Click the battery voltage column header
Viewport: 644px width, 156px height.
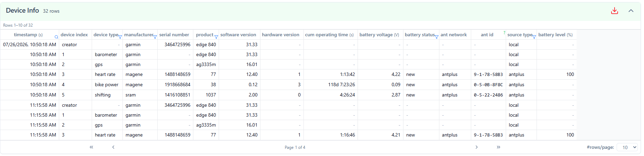coord(379,35)
